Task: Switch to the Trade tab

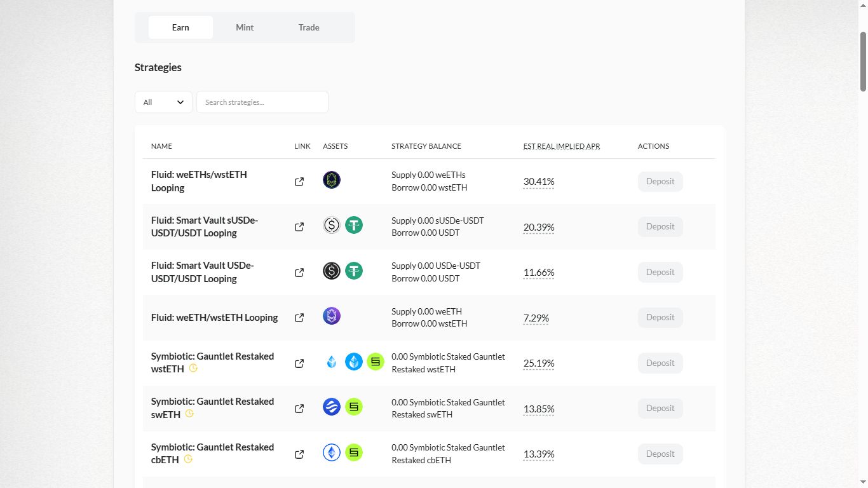Action: 309,27
